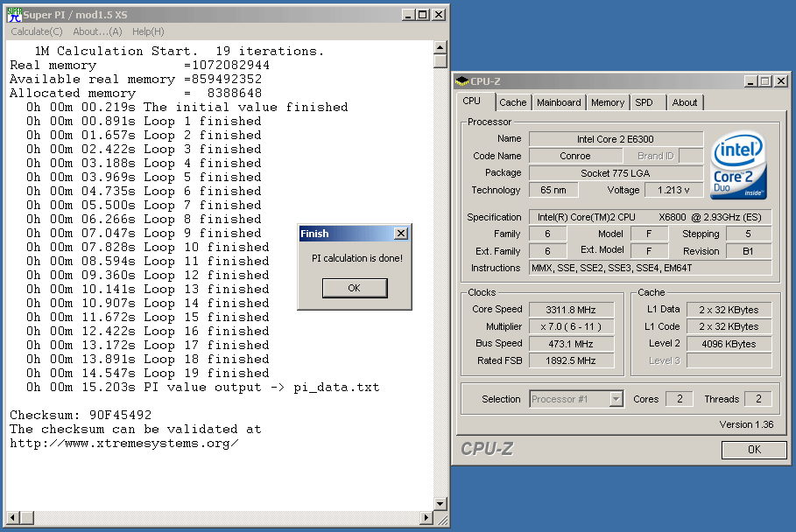Open the Help(H) menu
796x532 pixels.
pos(148,31)
